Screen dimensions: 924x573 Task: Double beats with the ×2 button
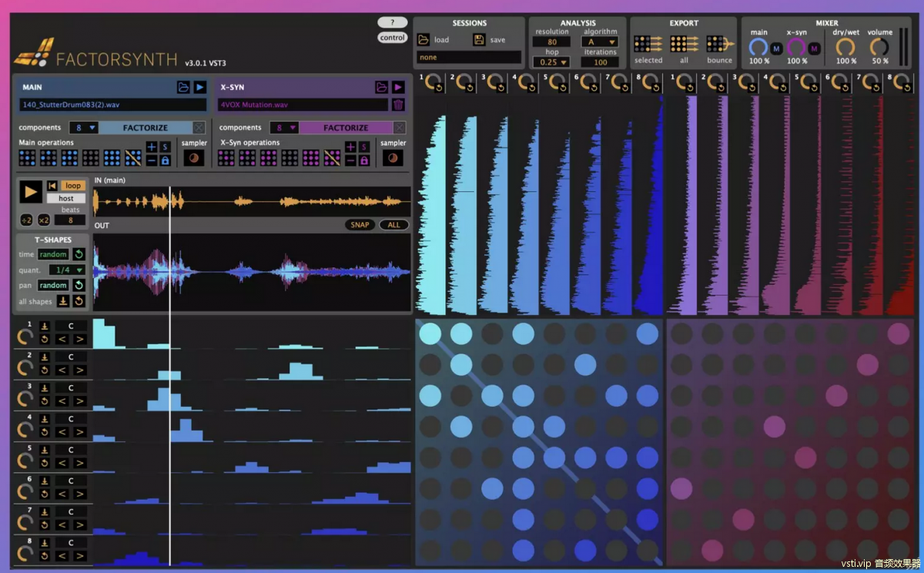tap(44, 220)
